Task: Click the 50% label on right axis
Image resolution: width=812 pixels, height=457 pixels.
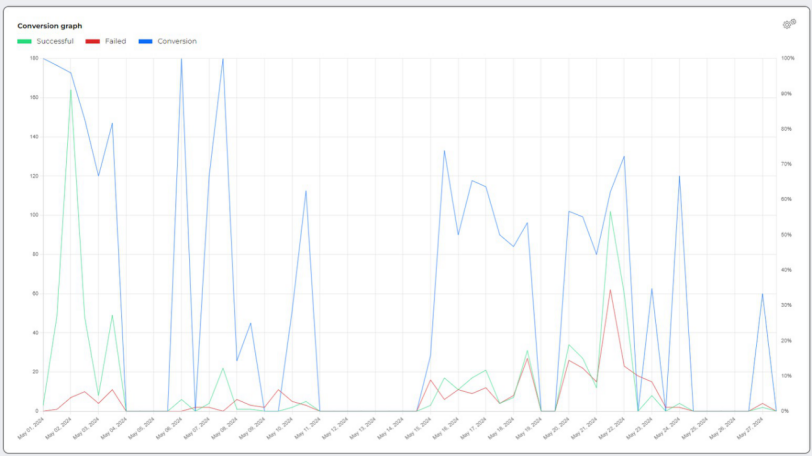Action: click(786, 235)
